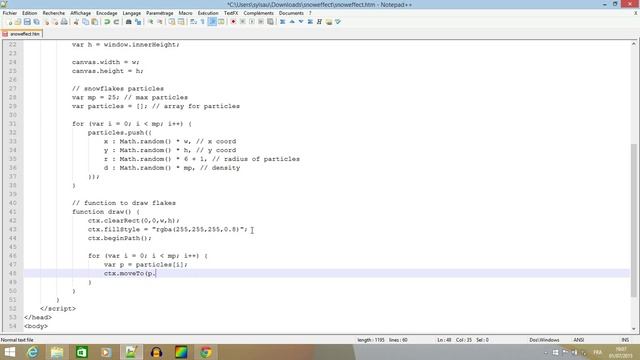Screen dimensions: 640x360
Task: Click the down arrow toolbar icon
Action: [x=301, y=22]
